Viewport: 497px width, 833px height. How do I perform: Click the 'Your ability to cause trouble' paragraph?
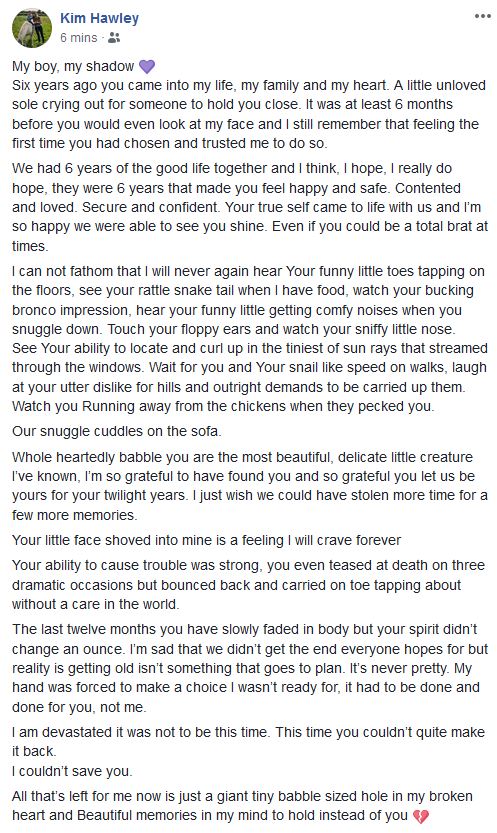coord(248,584)
